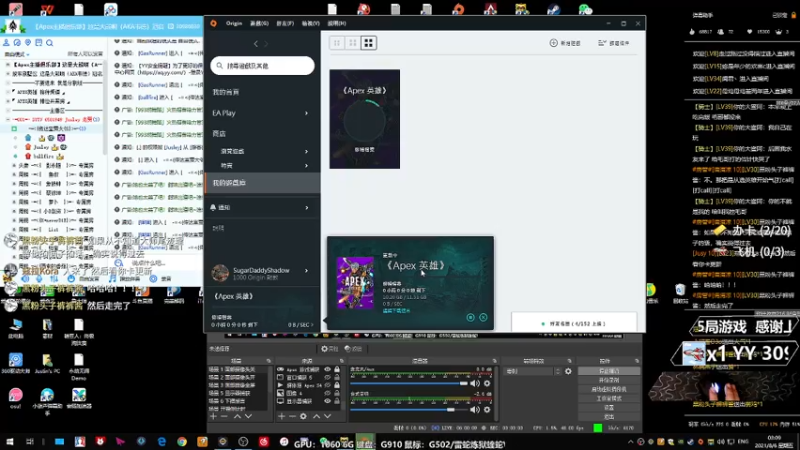Add a new OBS scene
800x450 pixels.
point(213,416)
